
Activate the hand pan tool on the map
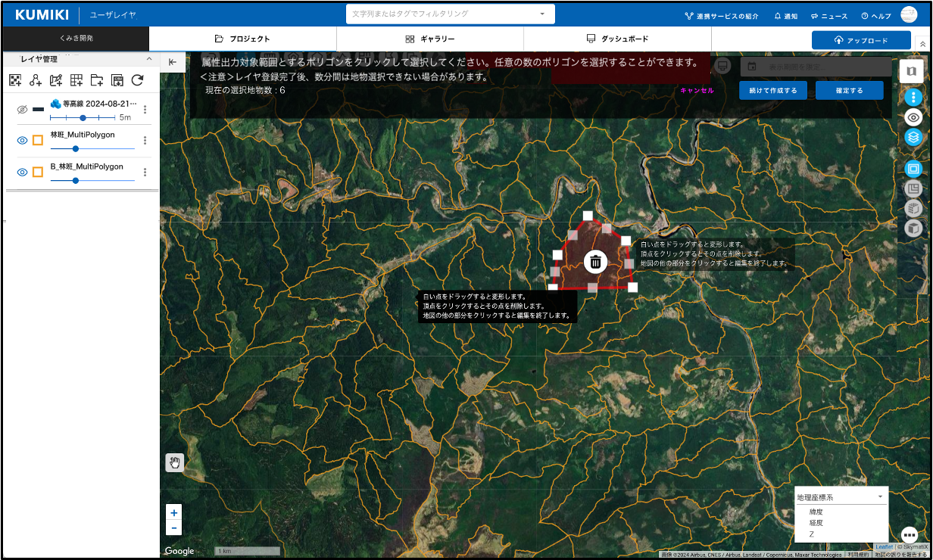(175, 462)
